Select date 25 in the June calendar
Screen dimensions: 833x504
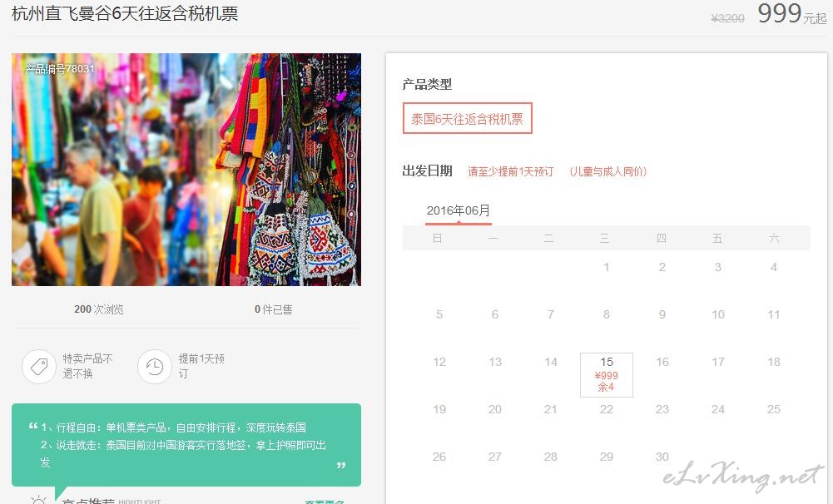coord(774,409)
